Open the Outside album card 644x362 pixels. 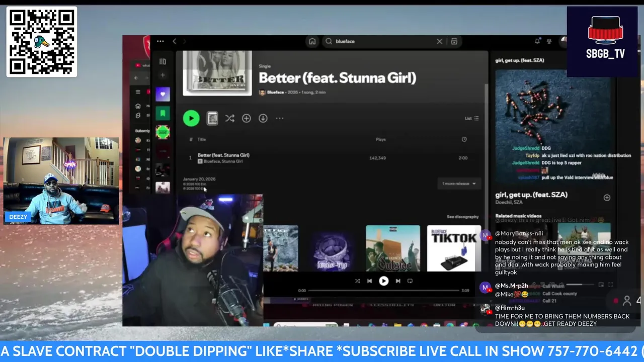393,248
